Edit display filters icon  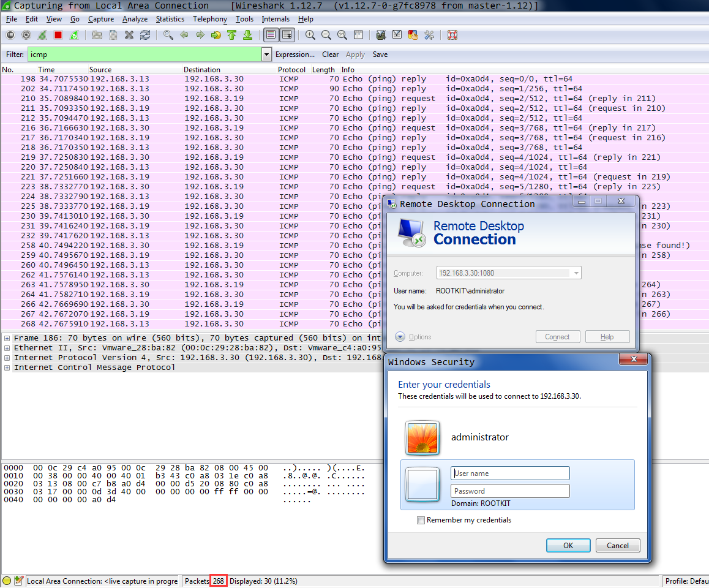point(397,35)
